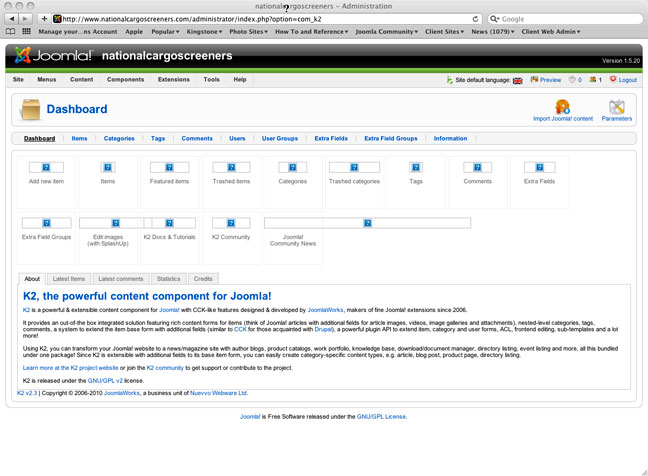This screenshot has height=476, width=648.
Task: Open the Extensions menu
Action: click(x=174, y=79)
